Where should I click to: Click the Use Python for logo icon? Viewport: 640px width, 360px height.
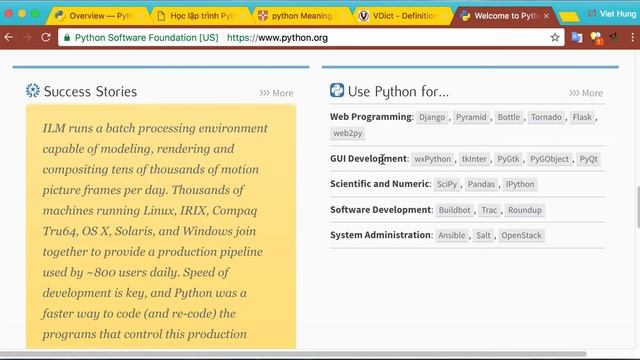click(x=337, y=90)
